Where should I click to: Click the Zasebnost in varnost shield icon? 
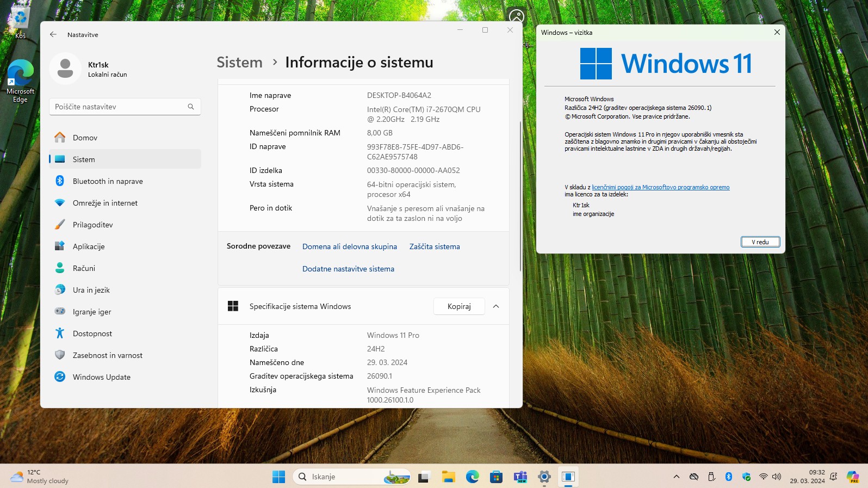click(60, 355)
